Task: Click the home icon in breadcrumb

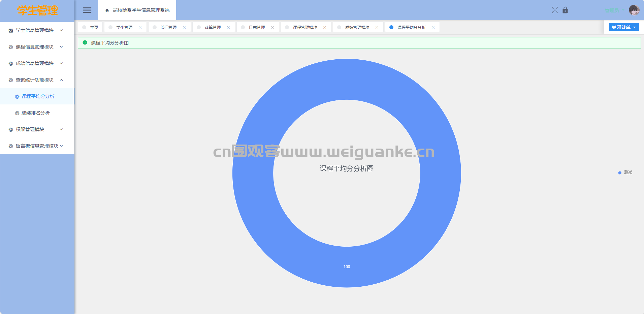Action: pos(107,10)
